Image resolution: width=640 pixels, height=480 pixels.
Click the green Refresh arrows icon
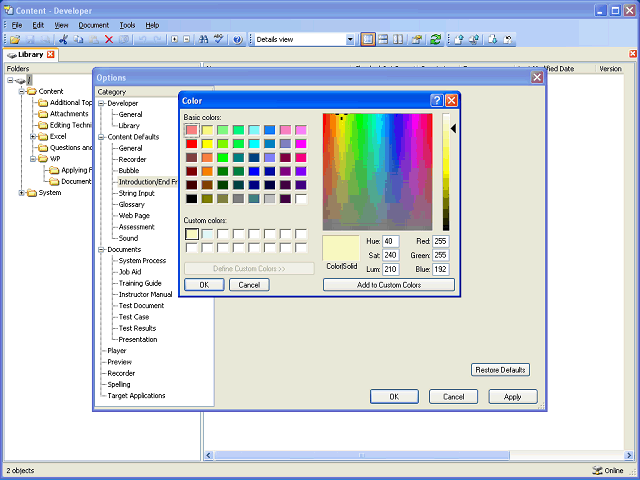435,40
